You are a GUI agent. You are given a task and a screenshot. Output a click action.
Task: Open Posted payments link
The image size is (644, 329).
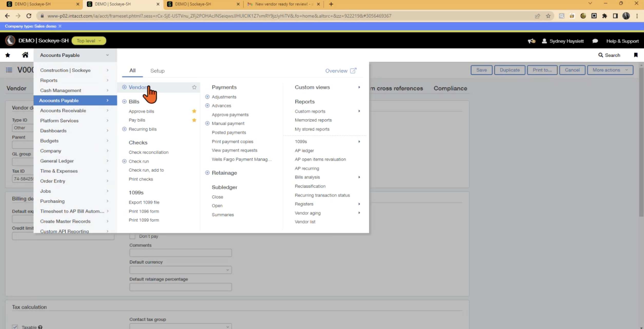(x=229, y=132)
